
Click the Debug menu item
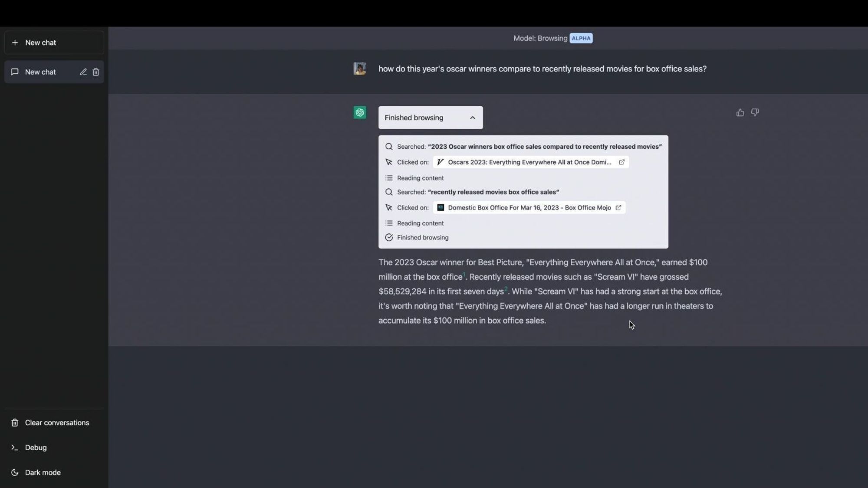pyautogui.click(x=35, y=448)
